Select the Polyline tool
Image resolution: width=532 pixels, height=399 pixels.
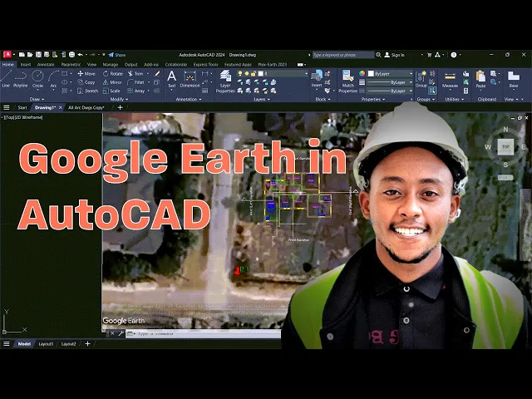pos(20,79)
